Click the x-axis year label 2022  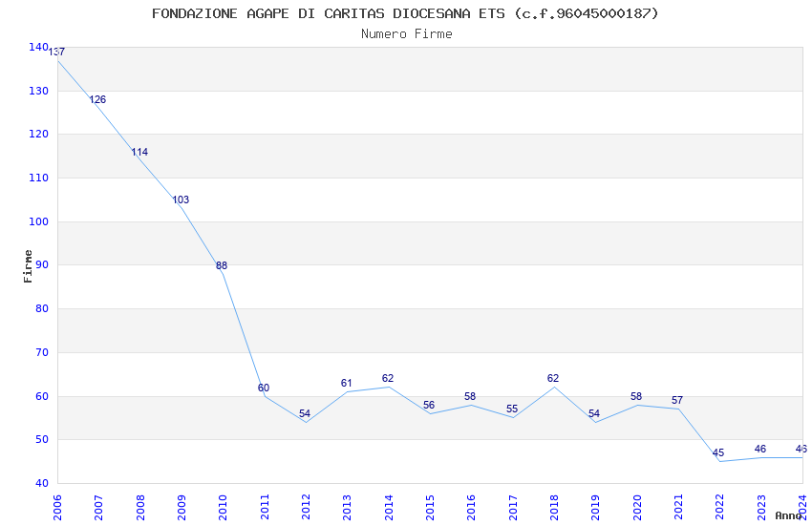coord(720,508)
